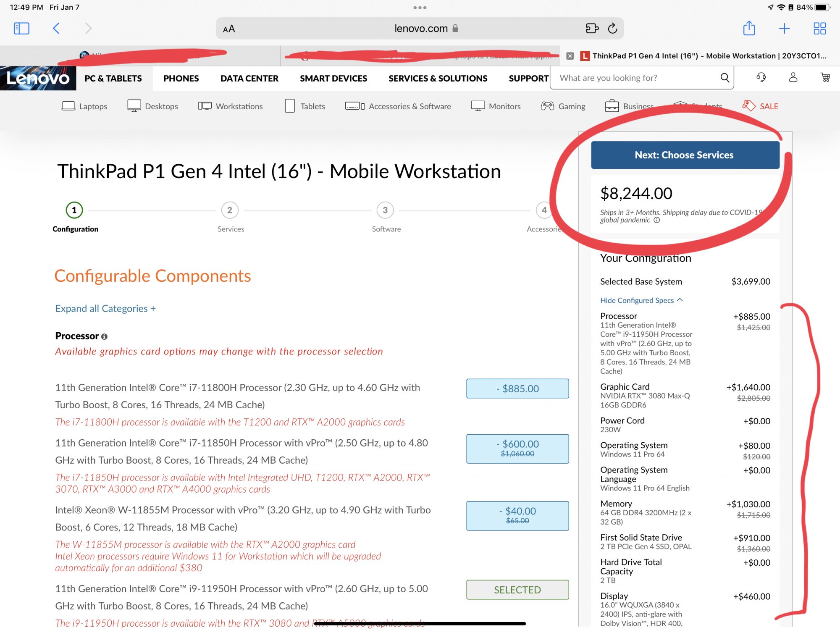Open the support headset icon
840x630 pixels.
coord(761,78)
